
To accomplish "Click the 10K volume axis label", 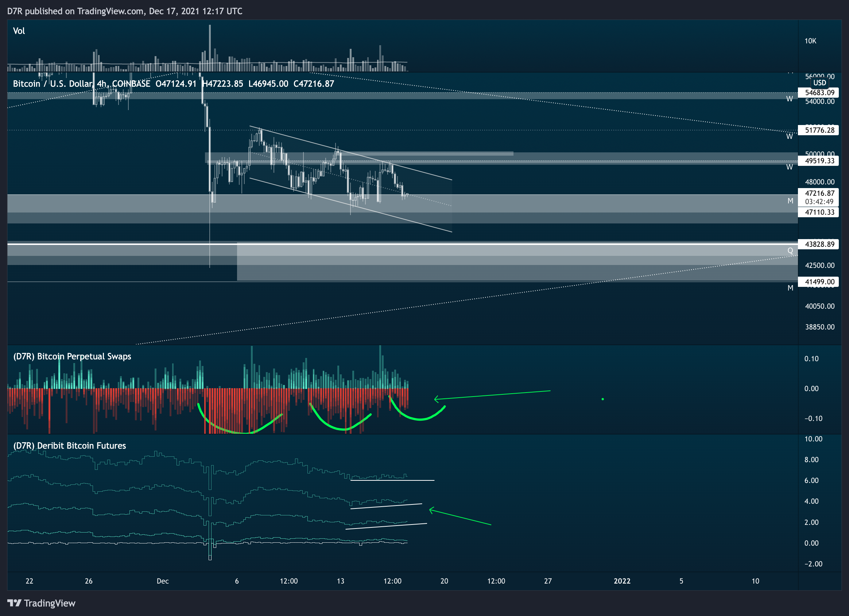I will point(810,41).
